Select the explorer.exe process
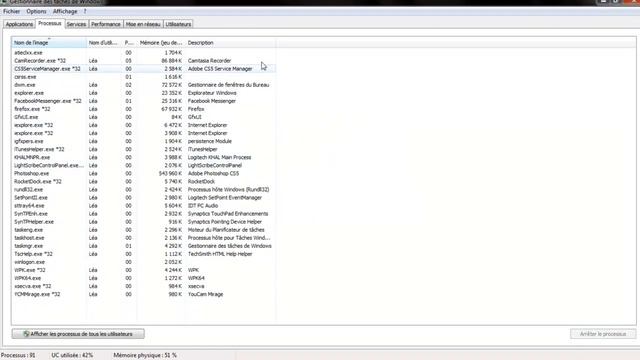Screen dimensions: 640x360 tap(144, 93)
